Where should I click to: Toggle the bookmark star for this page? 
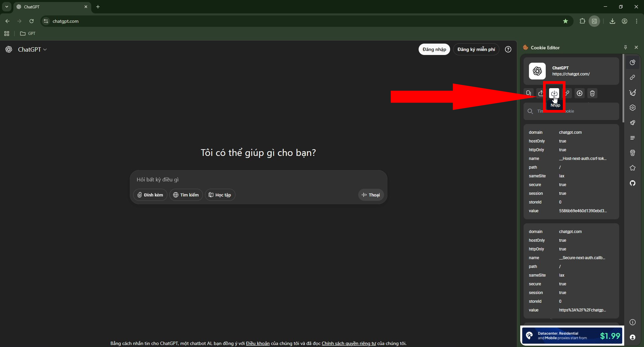pos(566,21)
